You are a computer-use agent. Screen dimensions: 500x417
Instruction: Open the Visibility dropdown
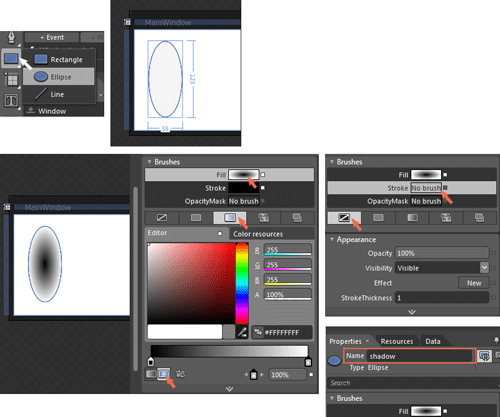(484, 268)
